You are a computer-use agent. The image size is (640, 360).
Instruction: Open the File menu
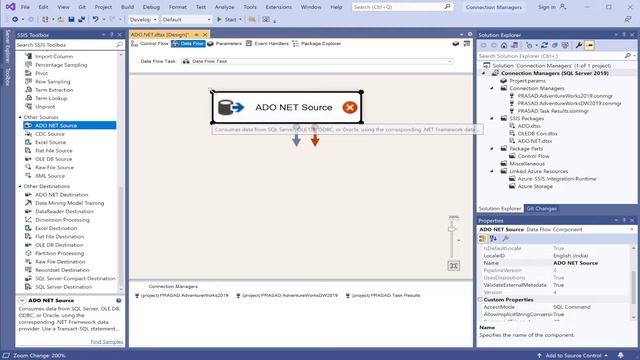pyautogui.click(x=25, y=7)
